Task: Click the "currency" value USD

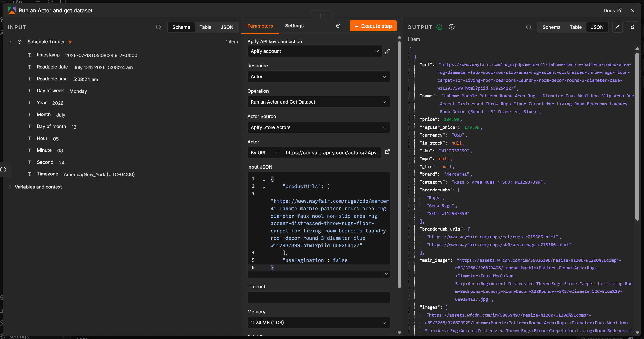Action: (458, 135)
